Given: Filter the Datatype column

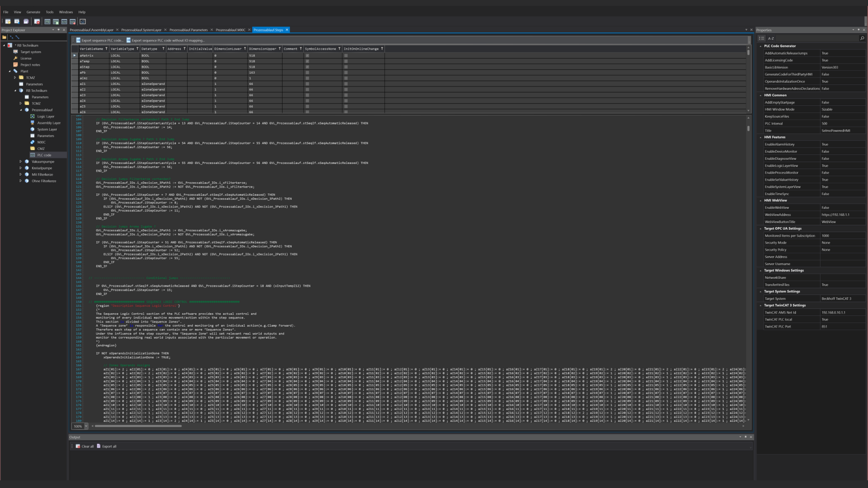Looking at the screenshot, I should click(x=163, y=49).
